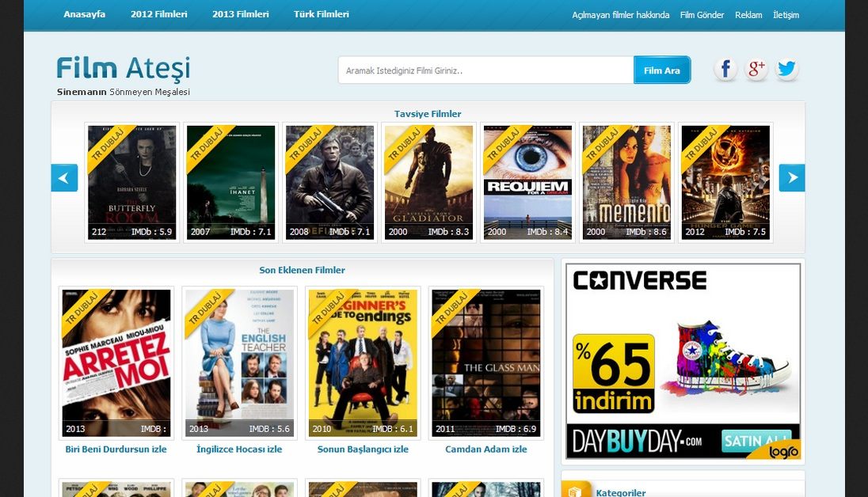868x497 pixels.
Task: Open the İhanet 2007 poster
Action: coord(230,183)
